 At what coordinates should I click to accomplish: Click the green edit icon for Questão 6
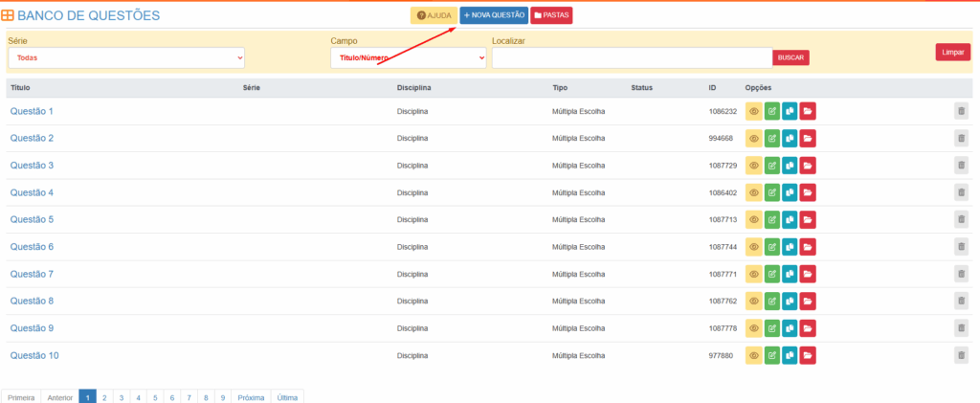tap(772, 247)
